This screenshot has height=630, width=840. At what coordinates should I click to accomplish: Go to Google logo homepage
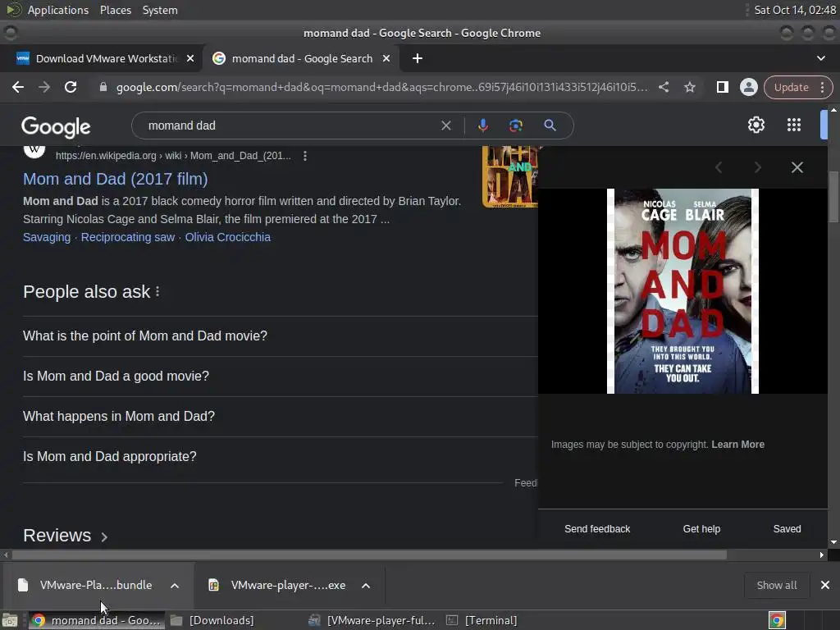56,127
